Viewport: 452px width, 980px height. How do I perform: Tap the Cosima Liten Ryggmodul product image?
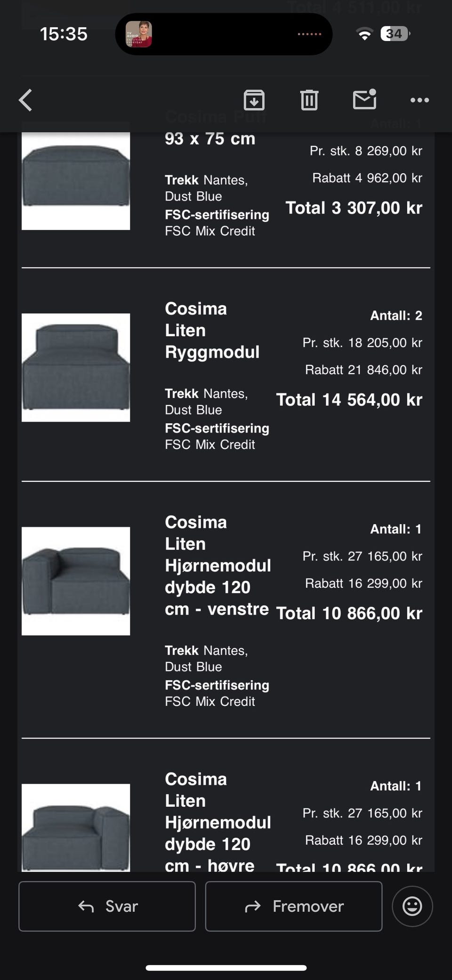point(76,367)
